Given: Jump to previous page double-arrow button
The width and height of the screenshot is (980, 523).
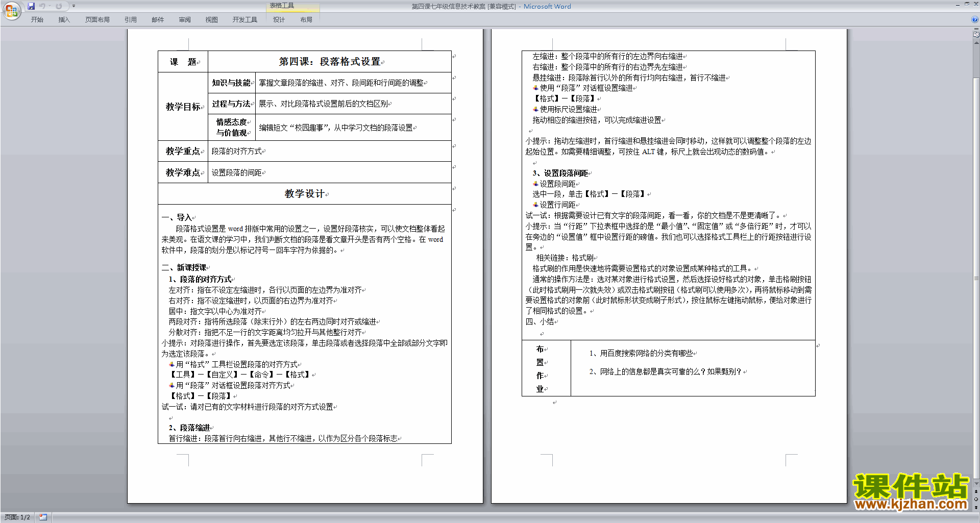Looking at the screenshot, I should 976,492.
